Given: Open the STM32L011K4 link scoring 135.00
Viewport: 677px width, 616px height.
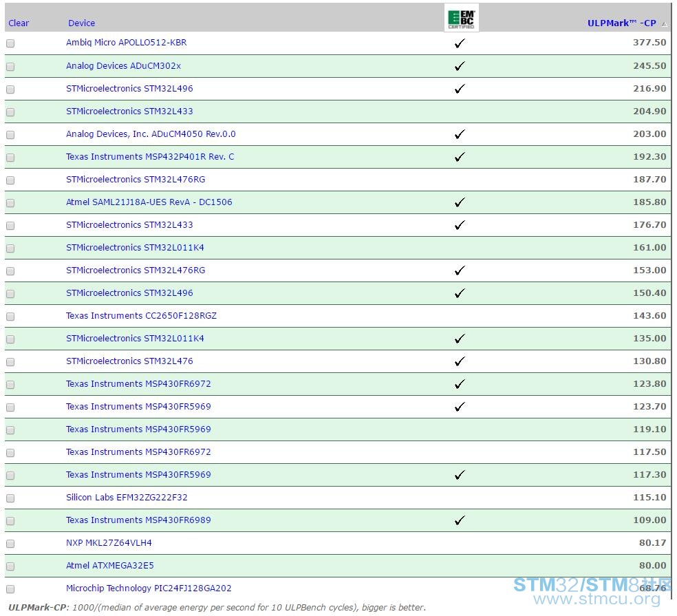Looking at the screenshot, I should 135,338.
